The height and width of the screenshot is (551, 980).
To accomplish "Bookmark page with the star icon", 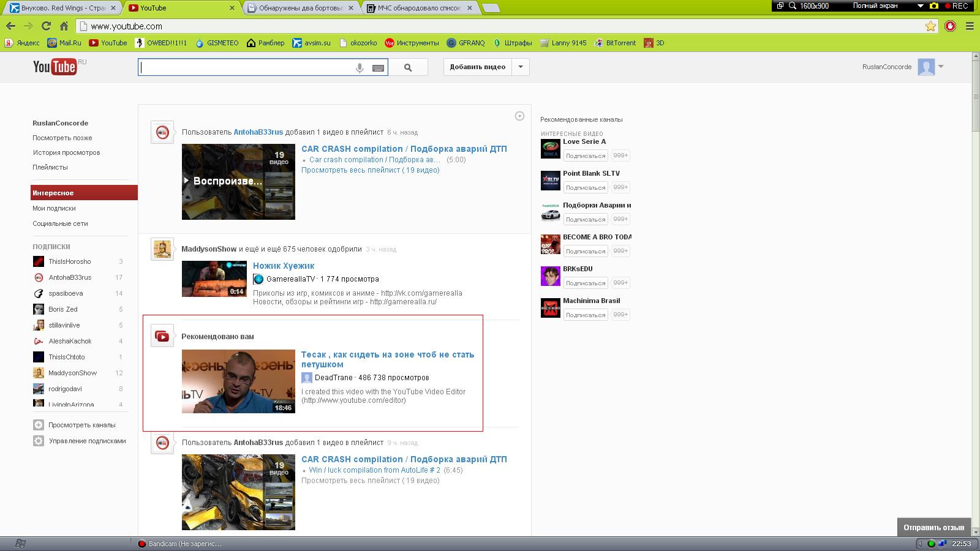I will coord(930,26).
